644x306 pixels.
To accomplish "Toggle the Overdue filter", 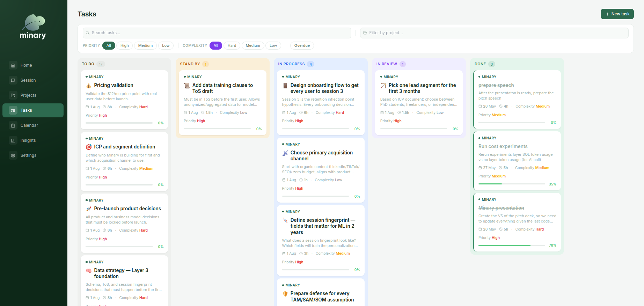I will click(x=302, y=45).
